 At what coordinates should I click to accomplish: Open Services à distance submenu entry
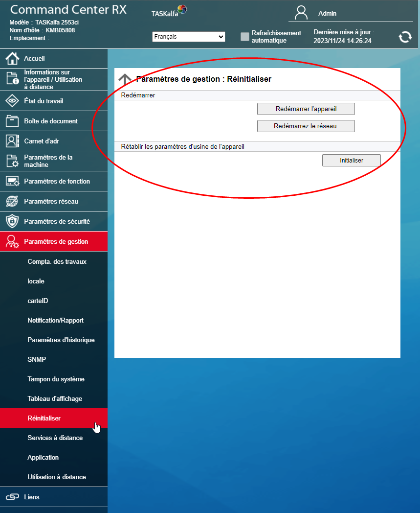click(55, 438)
